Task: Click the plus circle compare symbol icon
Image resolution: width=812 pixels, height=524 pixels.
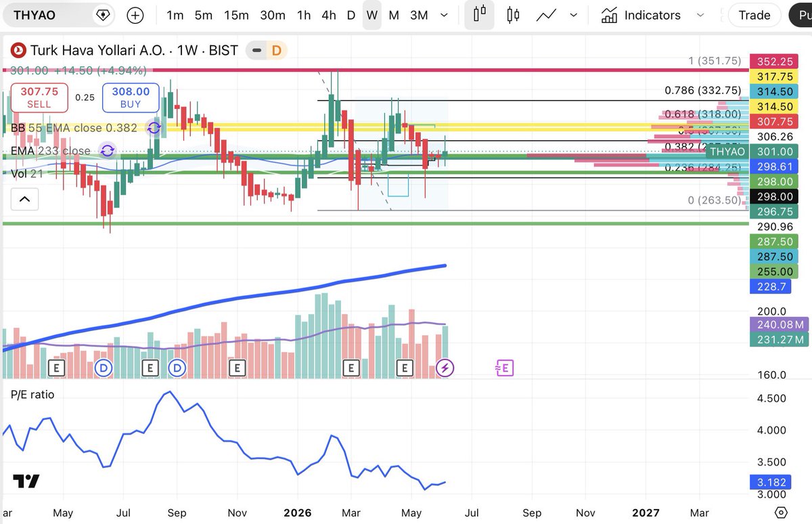Action: pyautogui.click(x=135, y=16)
